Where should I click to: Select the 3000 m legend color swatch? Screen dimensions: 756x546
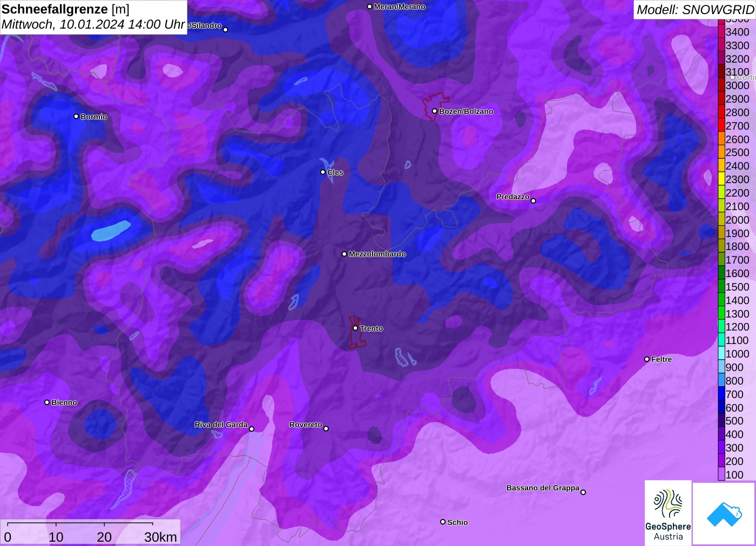click(721, 85)
